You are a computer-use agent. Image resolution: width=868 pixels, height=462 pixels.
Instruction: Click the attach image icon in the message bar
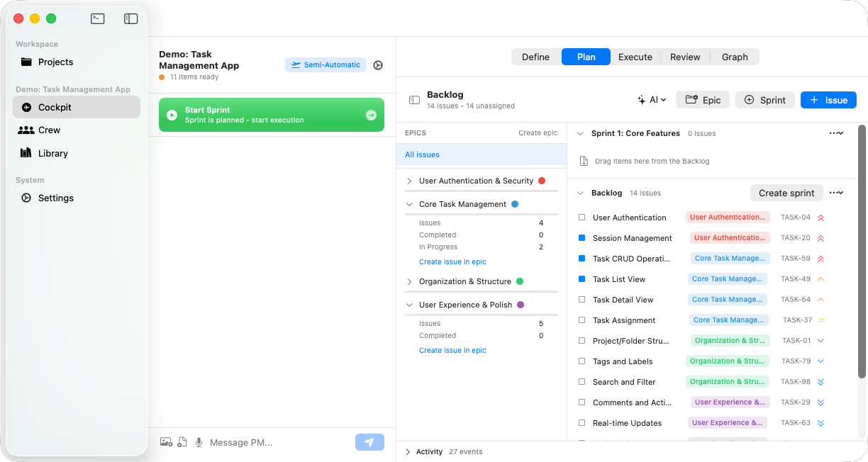point(166,442)
